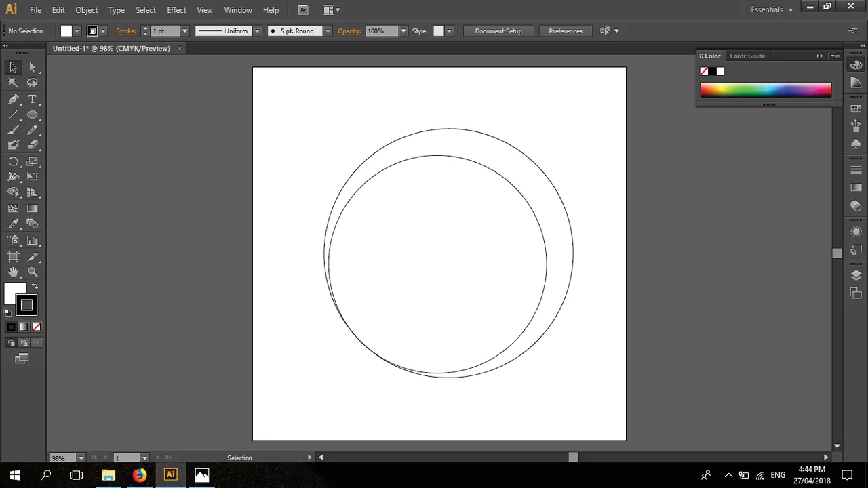The width and height of the screenshot is (868, 488).
Task: Select the Mesh tool
Action: coord(13,209)
